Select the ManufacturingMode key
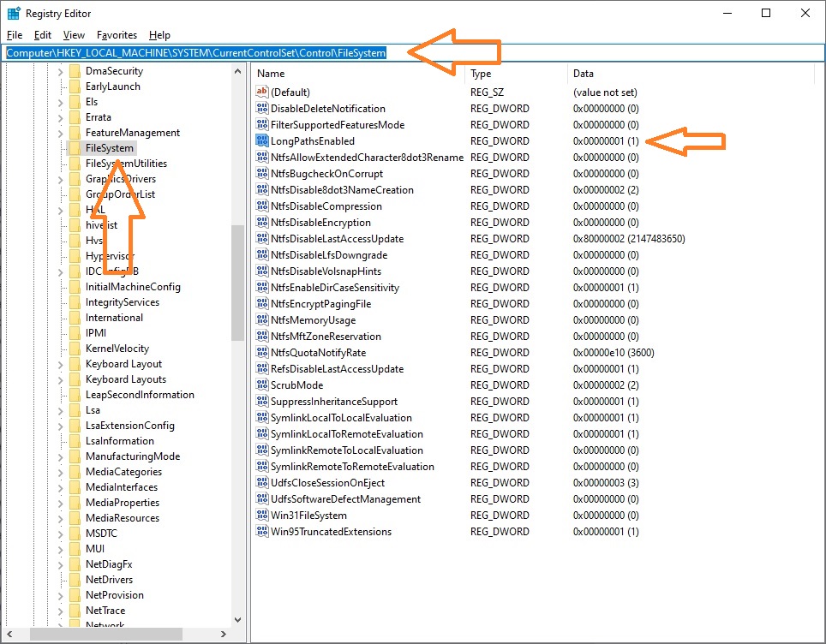Viewport: 826px width, 644px height. [133, 456]
